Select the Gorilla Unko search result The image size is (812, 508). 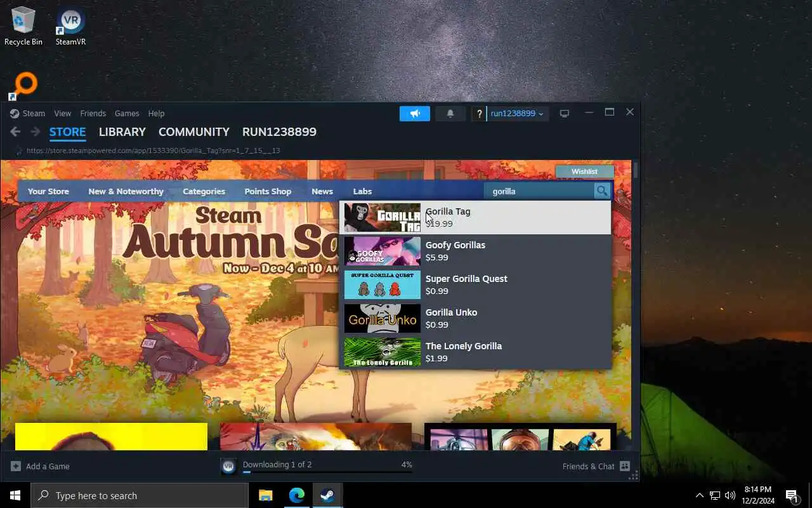475,319
